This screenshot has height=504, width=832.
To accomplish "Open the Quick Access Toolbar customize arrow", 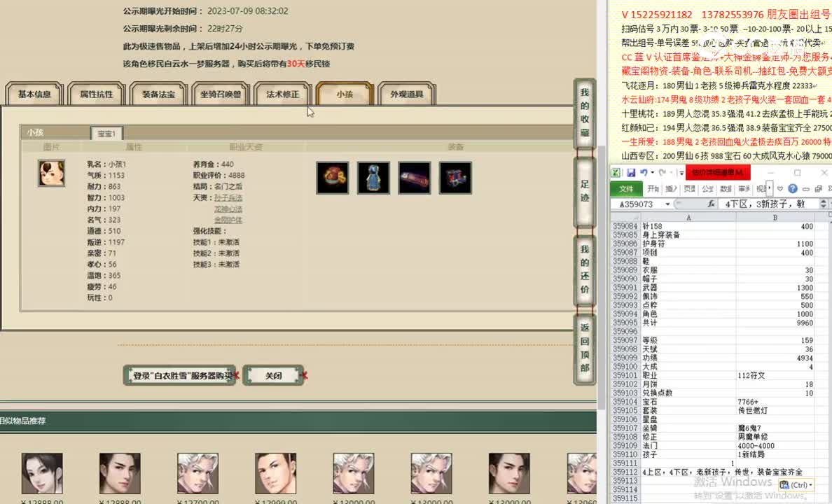I will click(682, 171).
